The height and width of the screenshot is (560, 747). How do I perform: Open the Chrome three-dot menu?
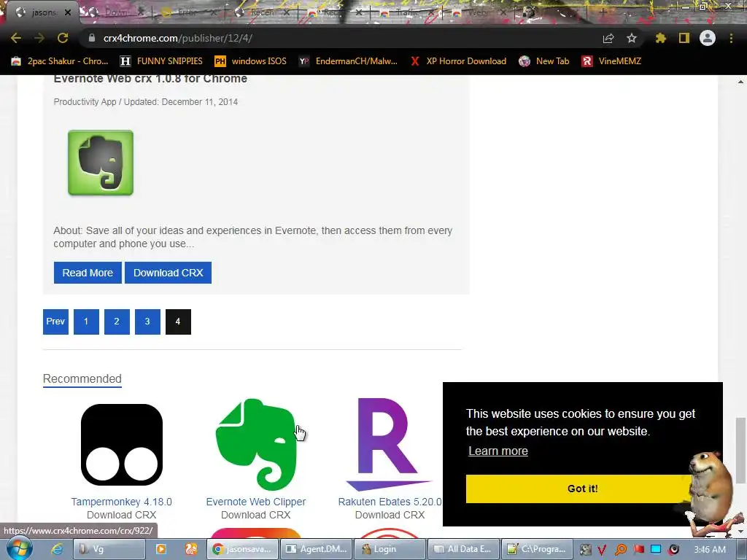pyautogui.click(x=731, y=38)
